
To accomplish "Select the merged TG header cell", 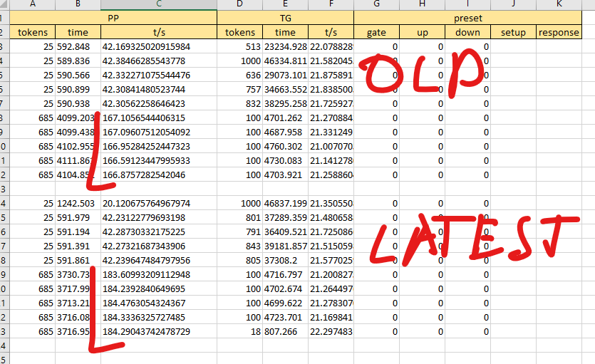I will click(x=285, y=18).
